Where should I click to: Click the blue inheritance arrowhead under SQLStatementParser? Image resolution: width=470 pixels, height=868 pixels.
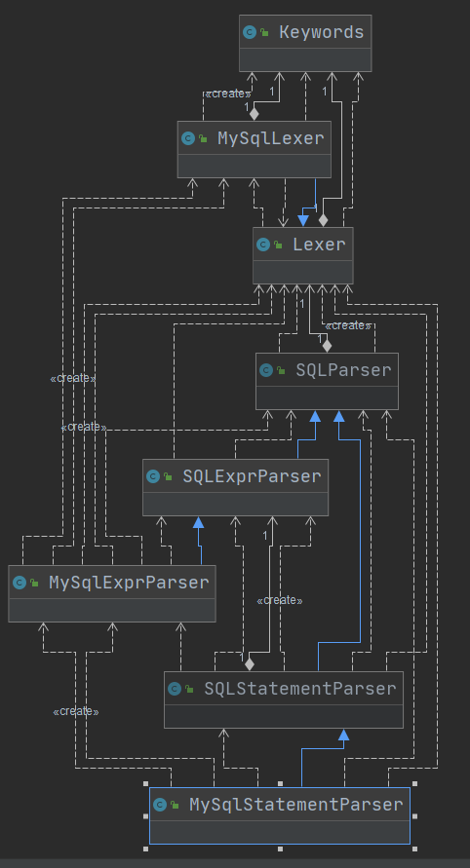pyautogui.click(x=343, y=735)
